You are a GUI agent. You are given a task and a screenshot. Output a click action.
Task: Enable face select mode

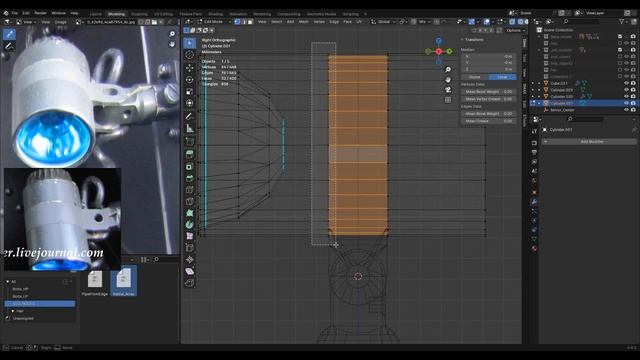tap(250, 22)
